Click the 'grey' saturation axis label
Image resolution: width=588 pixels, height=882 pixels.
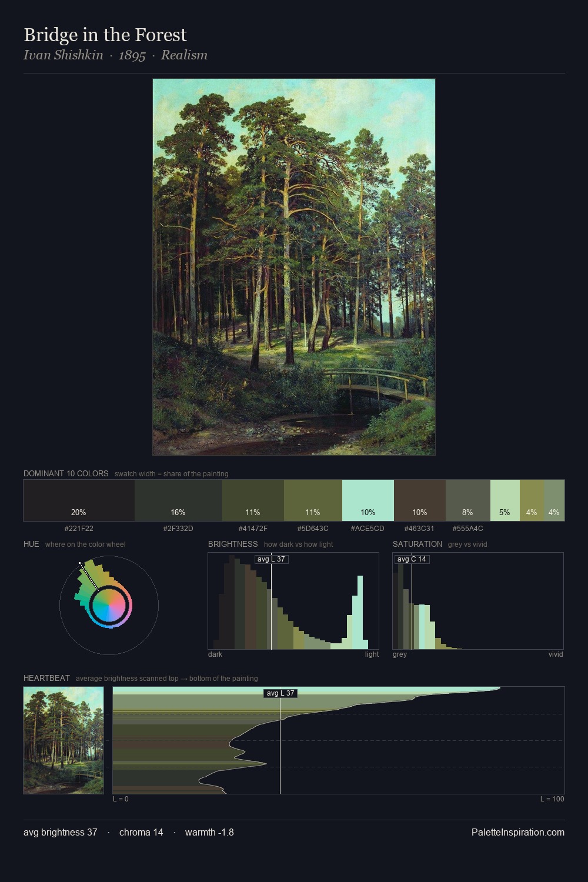(x=400, y=654)
